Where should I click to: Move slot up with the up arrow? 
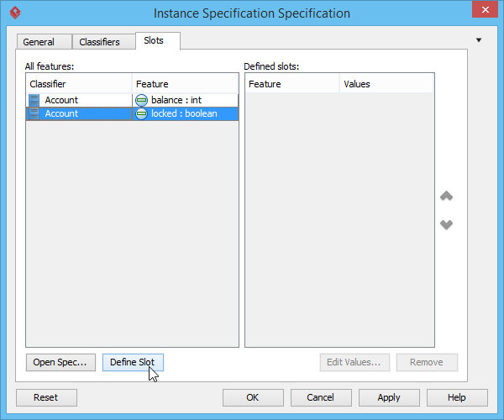447,196
